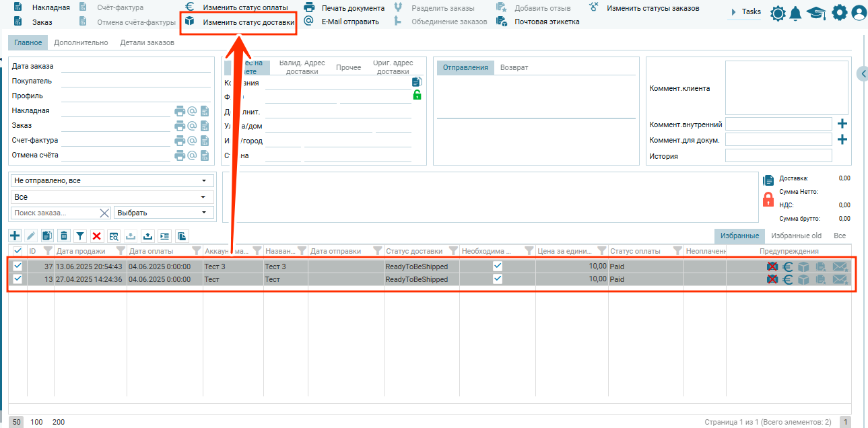Open the 'Не отправлено, все' dropdown
The width and height of the screenshot is (868, 428).
pyautogui.click(x=111, y=181)
